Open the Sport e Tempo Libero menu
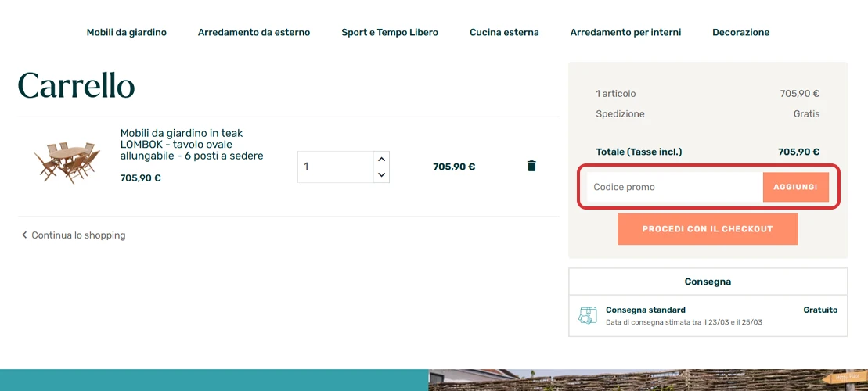Image resolution: width=868 pixels, height=391 pixels. (390, 33)
